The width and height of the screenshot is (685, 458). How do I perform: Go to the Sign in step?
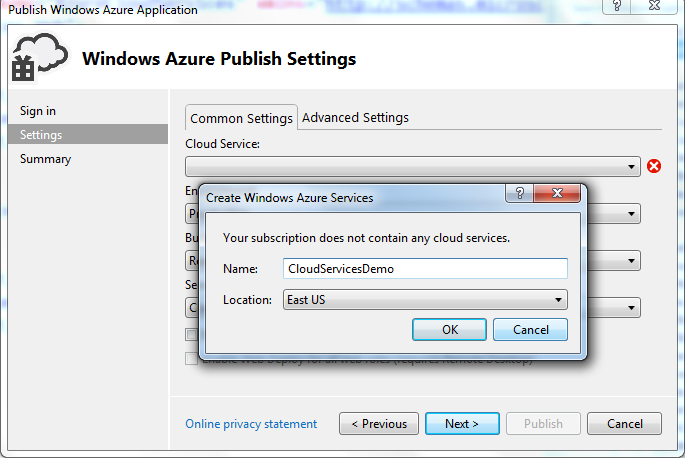38,111
